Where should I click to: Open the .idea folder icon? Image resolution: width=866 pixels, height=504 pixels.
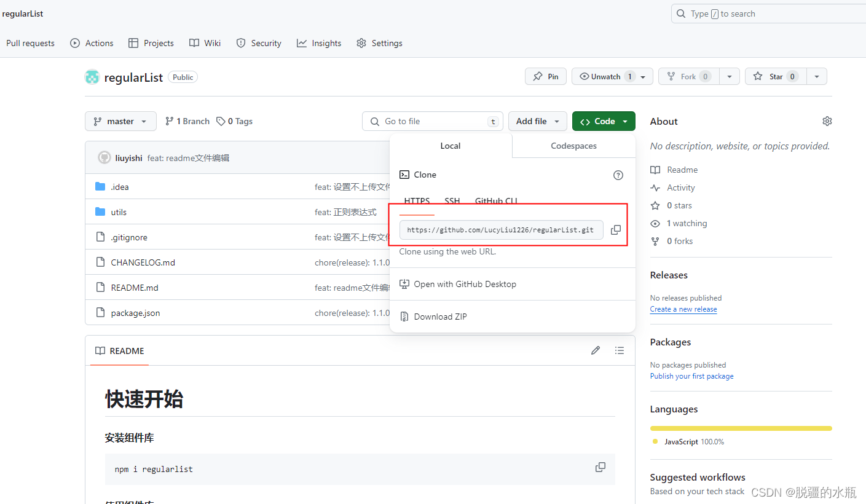coord(100,186)
